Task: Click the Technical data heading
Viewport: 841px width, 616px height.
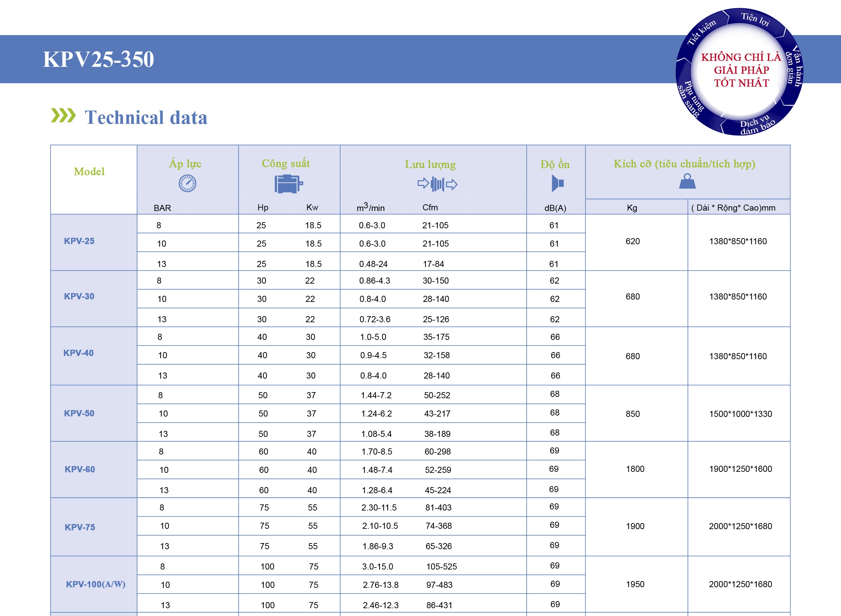Action: click(146, 117)
